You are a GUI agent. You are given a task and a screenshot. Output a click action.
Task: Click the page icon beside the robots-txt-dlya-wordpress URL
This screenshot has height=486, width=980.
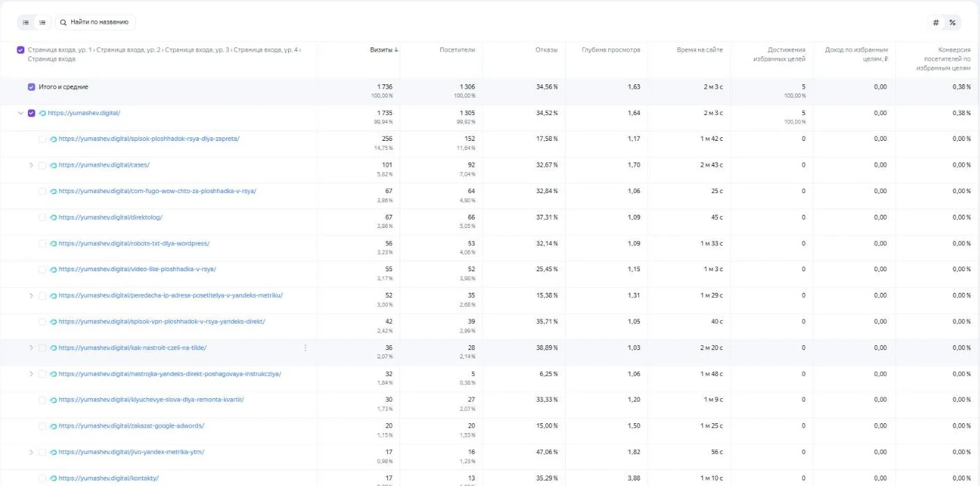click(54, 243)
